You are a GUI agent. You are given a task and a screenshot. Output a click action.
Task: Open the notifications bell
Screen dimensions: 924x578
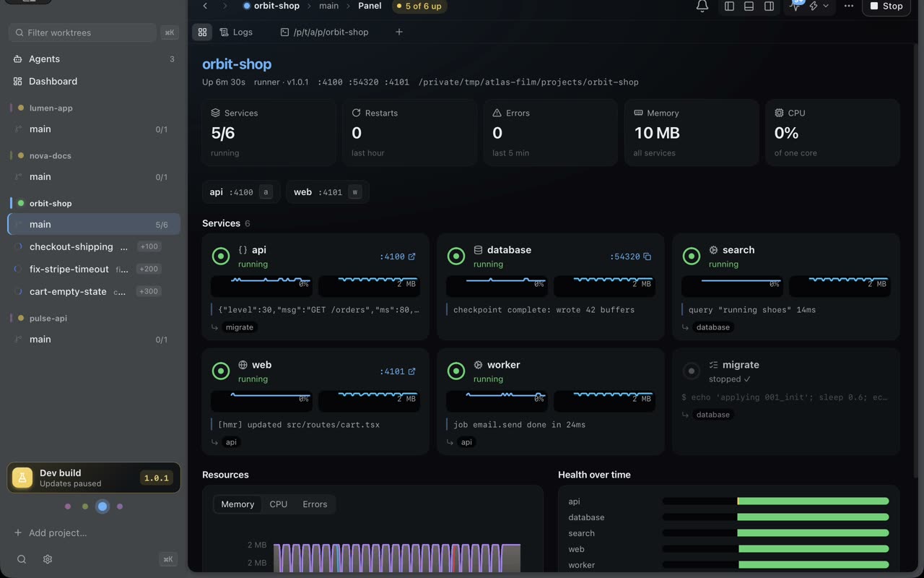click(702, 6)
